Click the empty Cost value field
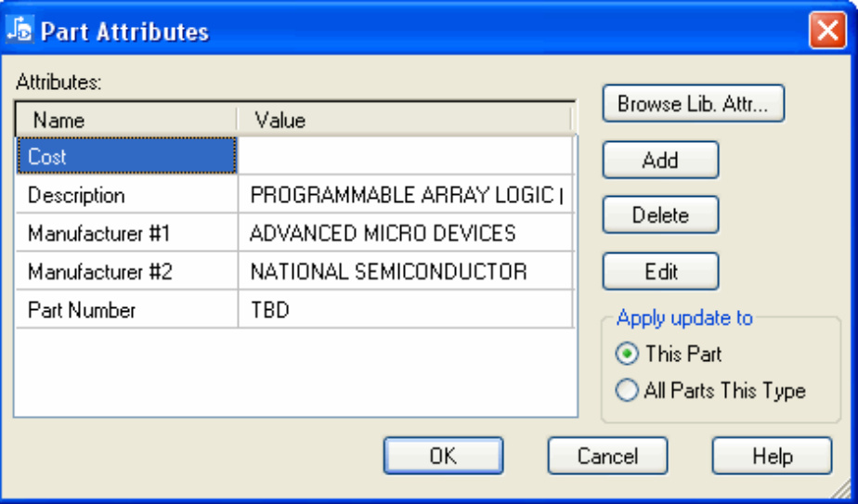Viewport: 858px width, 504px height. (405, 157)
